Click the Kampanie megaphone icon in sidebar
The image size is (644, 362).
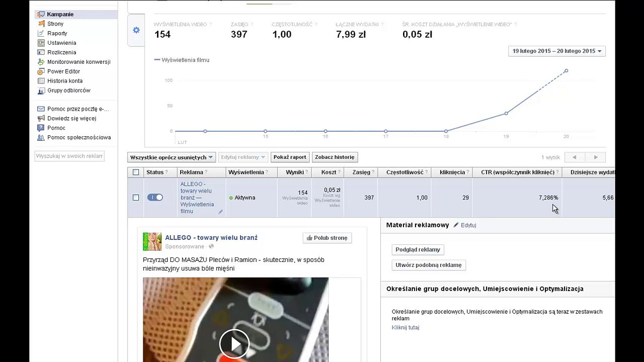click(41, 15)
